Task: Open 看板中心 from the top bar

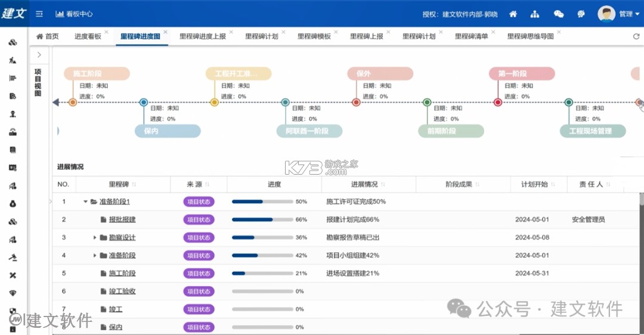Action: [x=75, y=14]
